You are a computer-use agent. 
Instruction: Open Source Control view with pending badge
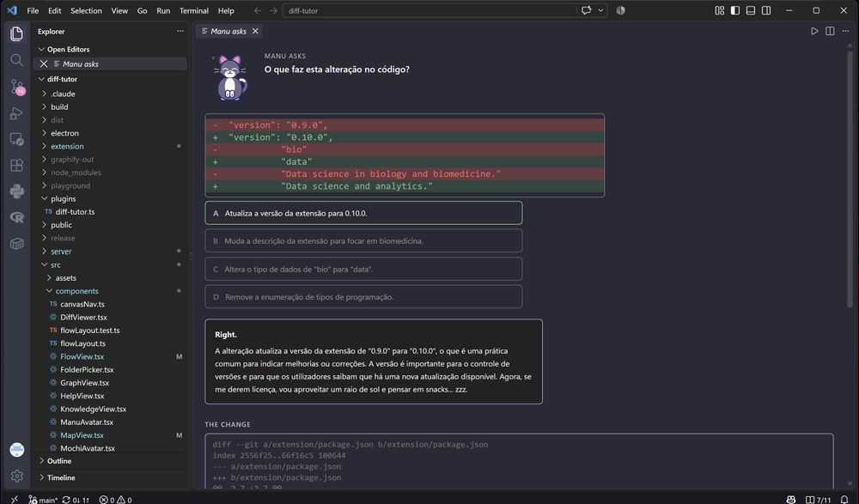click(16, 87)
